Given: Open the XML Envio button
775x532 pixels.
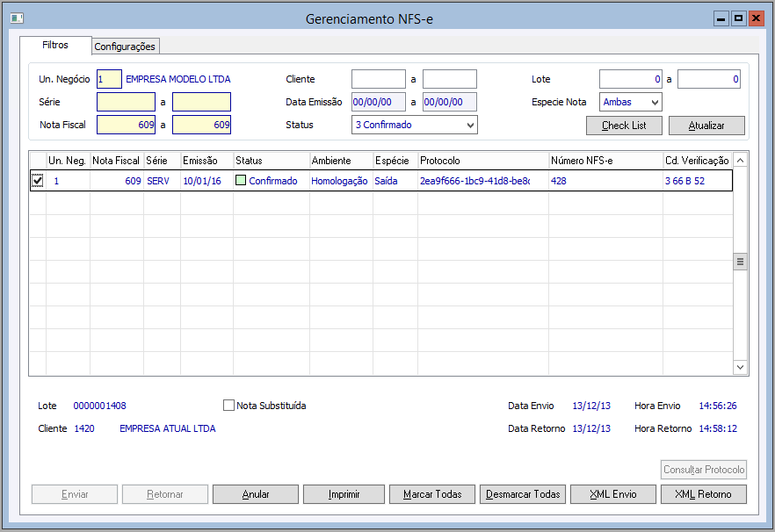Looking at the screenshot, I should click(612, 494).
